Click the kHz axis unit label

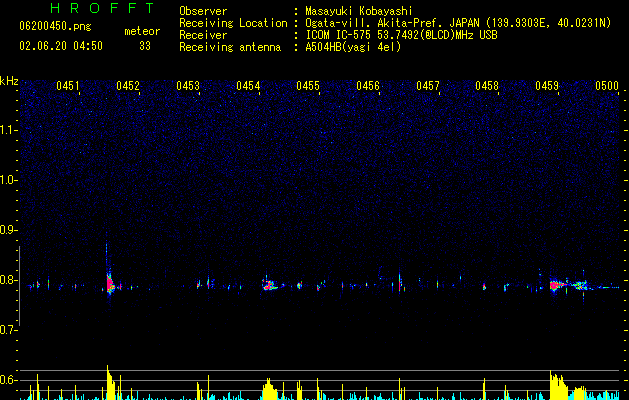(x=9, y=81)
